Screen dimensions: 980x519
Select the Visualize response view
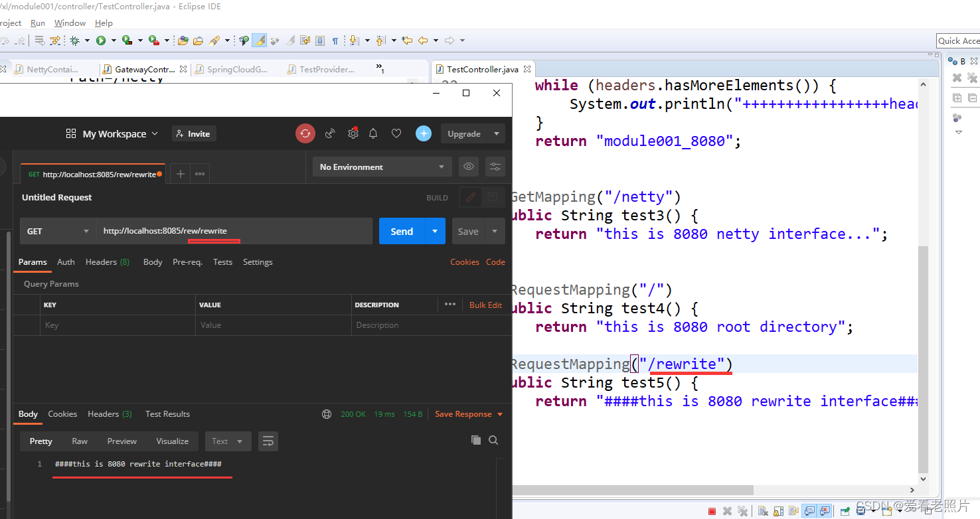pyautogui.click(x=173, y=441)
